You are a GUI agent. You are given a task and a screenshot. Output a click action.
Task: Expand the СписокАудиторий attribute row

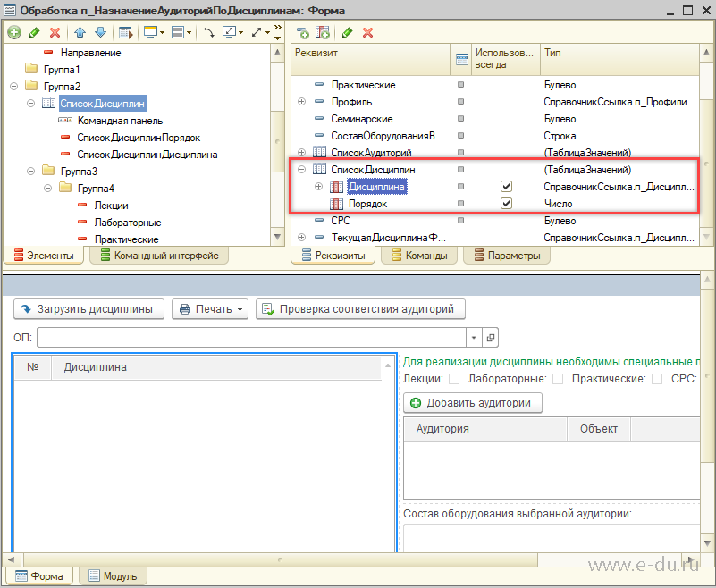pyautogui.click(x=301, y=152)
